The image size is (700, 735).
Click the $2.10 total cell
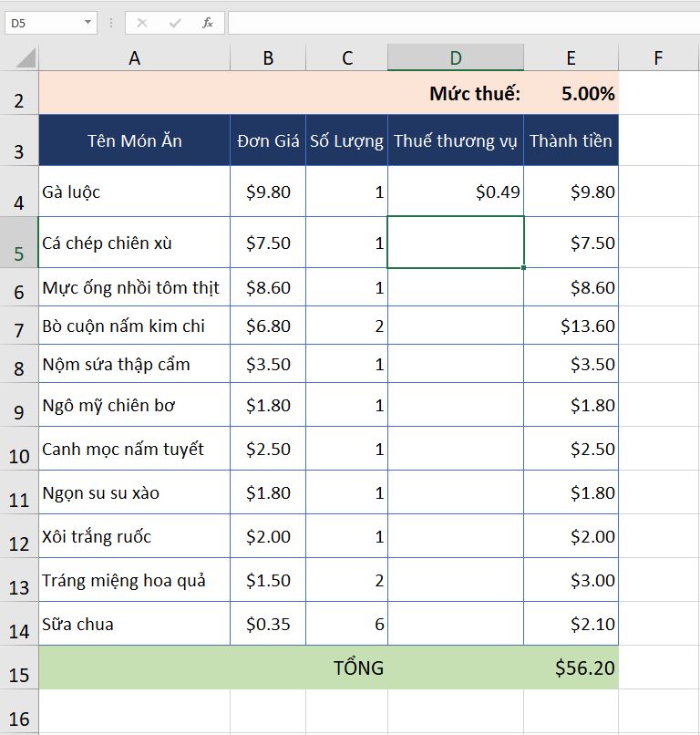pos(571,624)
